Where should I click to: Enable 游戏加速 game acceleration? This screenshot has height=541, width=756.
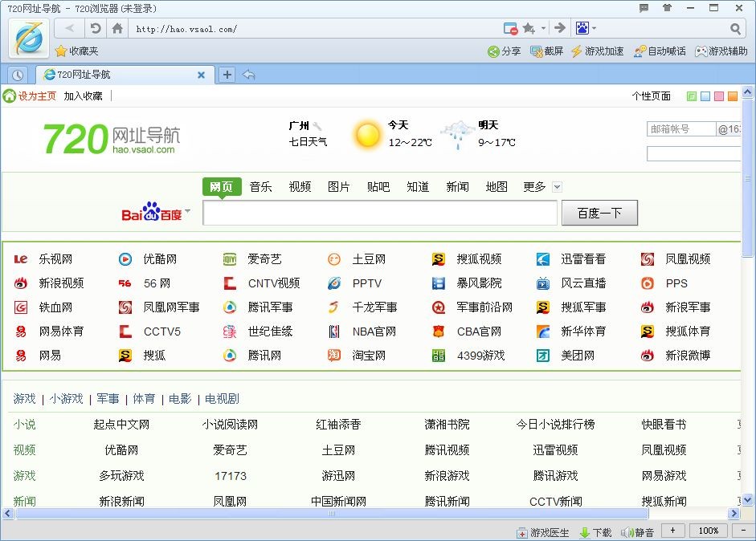(x=597, y=51)
